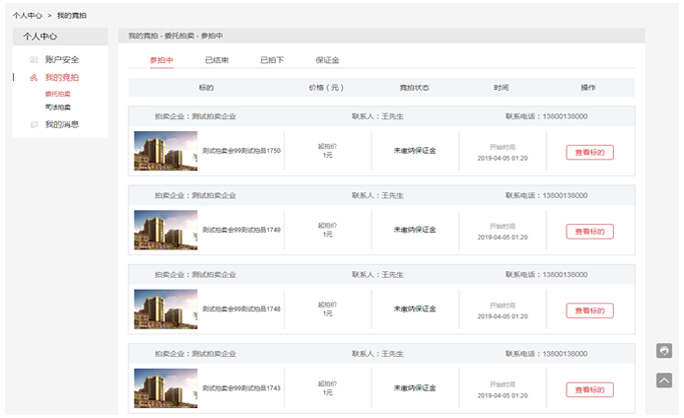Click 查看标的 for item 1750
The height and width of the screenshot is (418, 684).
[589, 152]
